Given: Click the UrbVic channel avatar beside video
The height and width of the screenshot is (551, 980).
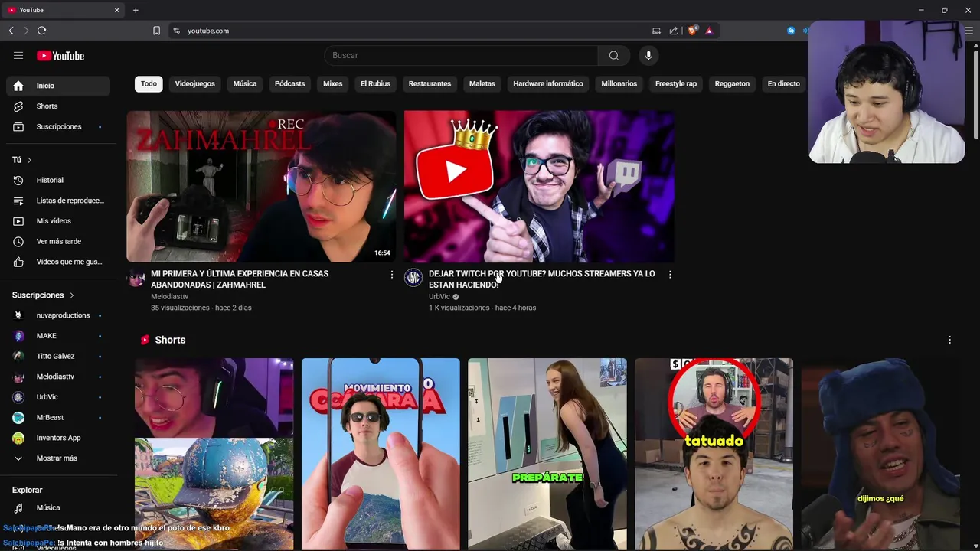Looking at the screenshot, I should 413,278.
